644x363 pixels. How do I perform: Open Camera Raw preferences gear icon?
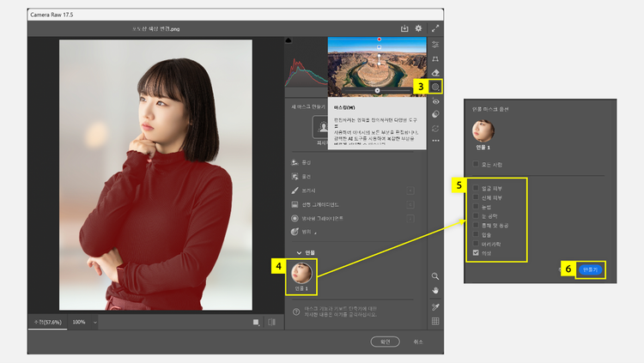(418, 28)
